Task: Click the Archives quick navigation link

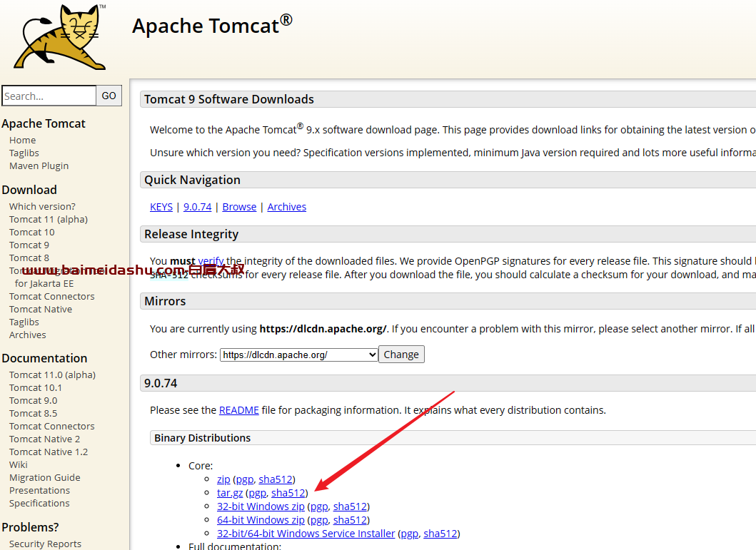Action: tap(287, 207)
